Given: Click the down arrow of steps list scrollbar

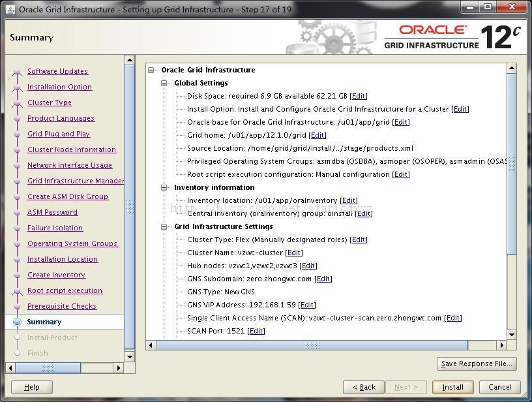Looking at the screenshot, I should [x=130, y=357].
